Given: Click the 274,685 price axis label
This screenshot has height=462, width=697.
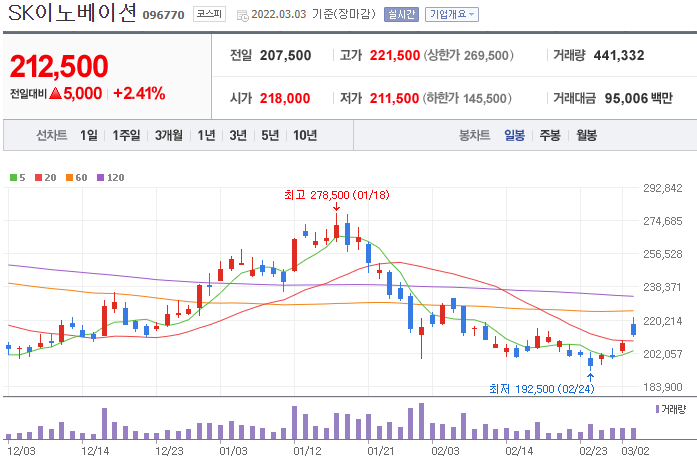Looking at the screenshot, I should pos(662,221).
